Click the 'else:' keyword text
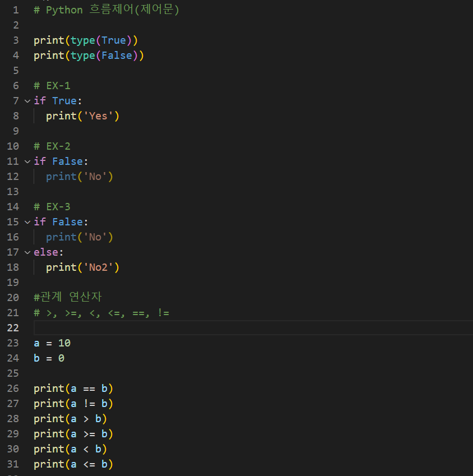 [x=49, y=252]
